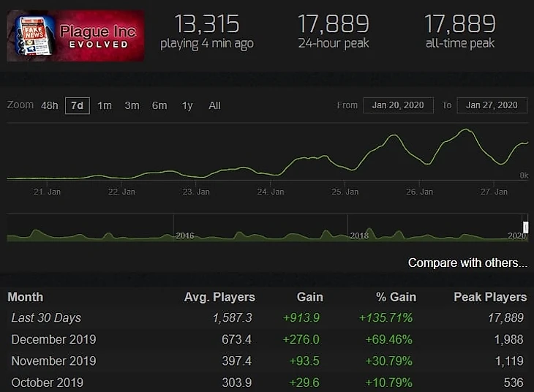Select the November 2019 row label
Viewport: 534px width, 392px height.
(54, 361)
